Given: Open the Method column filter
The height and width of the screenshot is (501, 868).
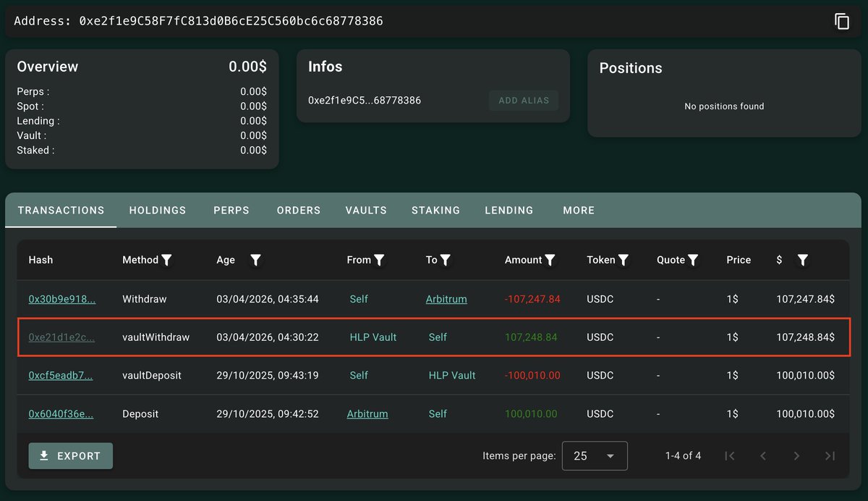Looking at the screenshot, I should coord(166,260).
